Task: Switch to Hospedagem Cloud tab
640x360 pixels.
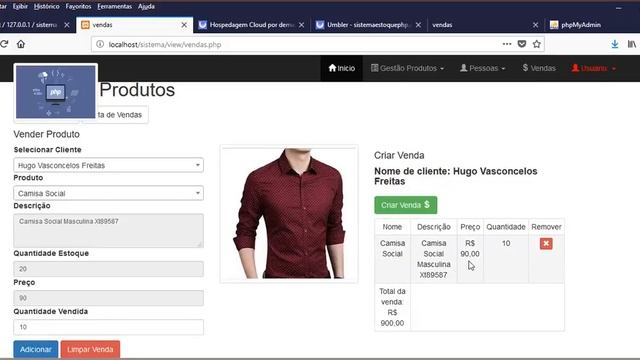Action: (x=251, y=25)
